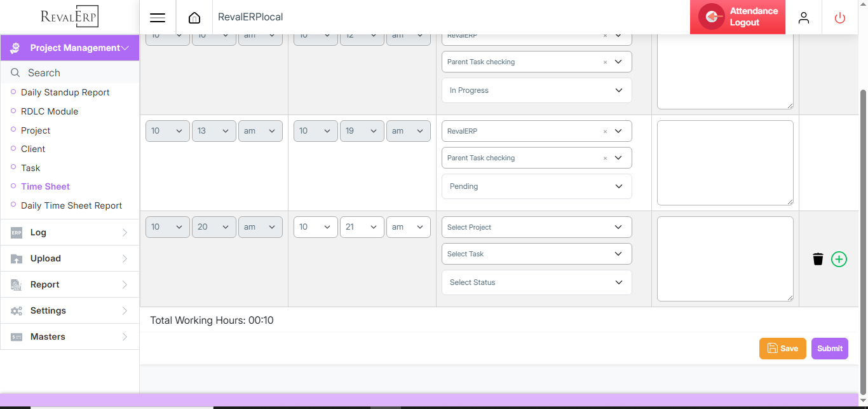Open the Select Project dropdown
This screenshot has width=868, height=409.
(x=536, y=227)
